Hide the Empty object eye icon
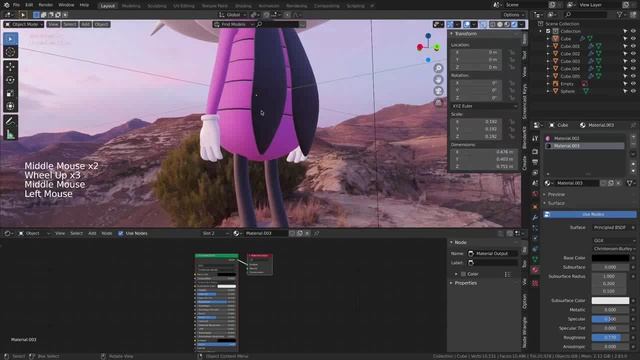 (633, 84)
